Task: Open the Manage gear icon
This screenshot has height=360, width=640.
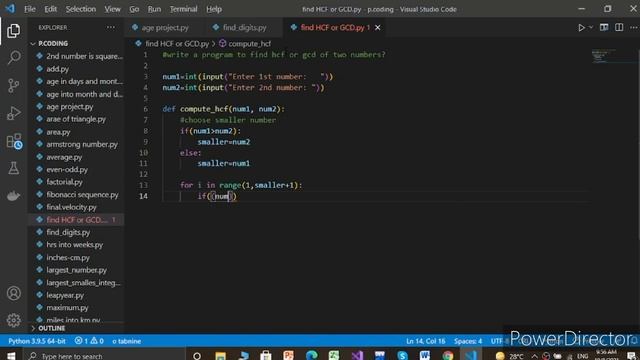Action: [x=13, y=320]
